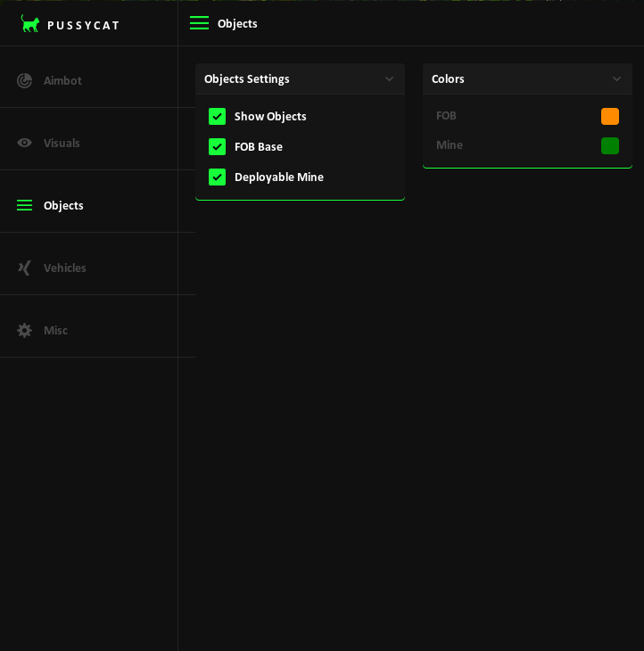This screenshot has width=644, height=651.
Task: Click the PUSSYCAT brand text
Action: pos(83,25)
